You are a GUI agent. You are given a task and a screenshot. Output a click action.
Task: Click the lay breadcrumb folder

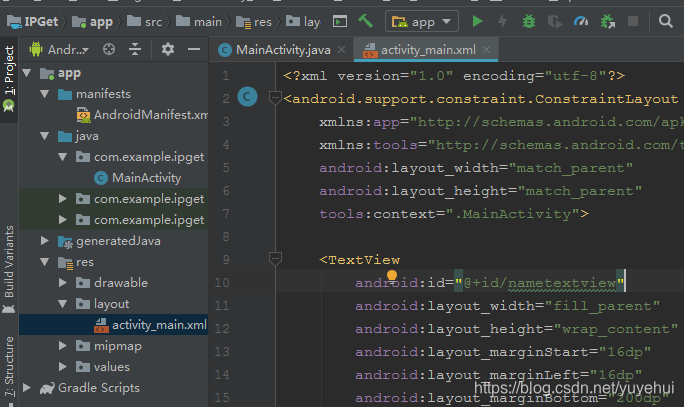(x=303, y=21)
